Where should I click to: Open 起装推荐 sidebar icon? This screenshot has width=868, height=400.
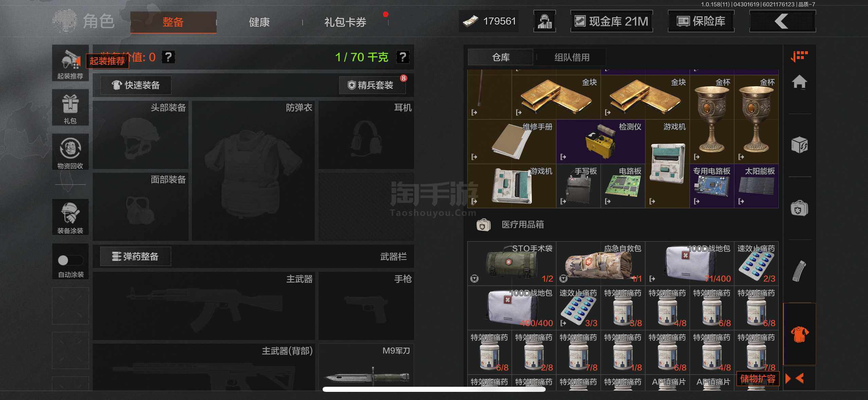[x=70, y=63]
